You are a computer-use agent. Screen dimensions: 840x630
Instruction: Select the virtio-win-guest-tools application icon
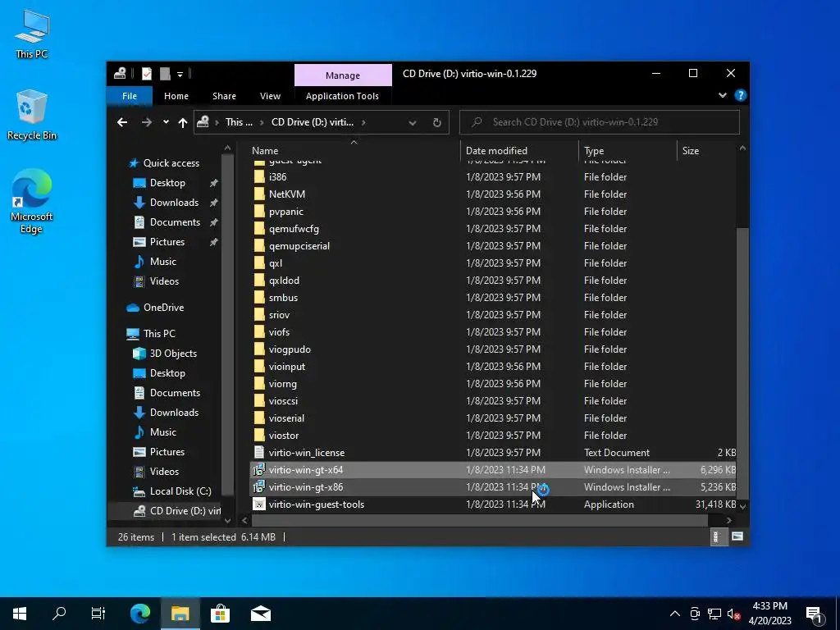point(259,504)
